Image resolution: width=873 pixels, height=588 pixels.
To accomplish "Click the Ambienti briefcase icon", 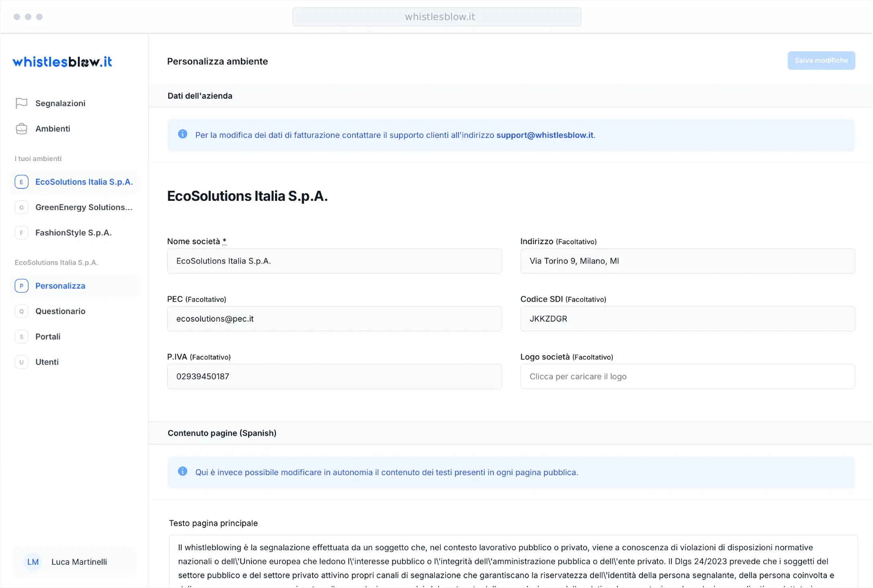I will (21, 129).
